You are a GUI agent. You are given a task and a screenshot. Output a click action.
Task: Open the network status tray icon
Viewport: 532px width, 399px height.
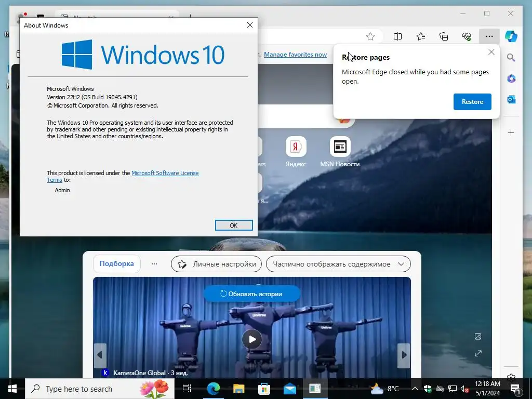(453, 389)
